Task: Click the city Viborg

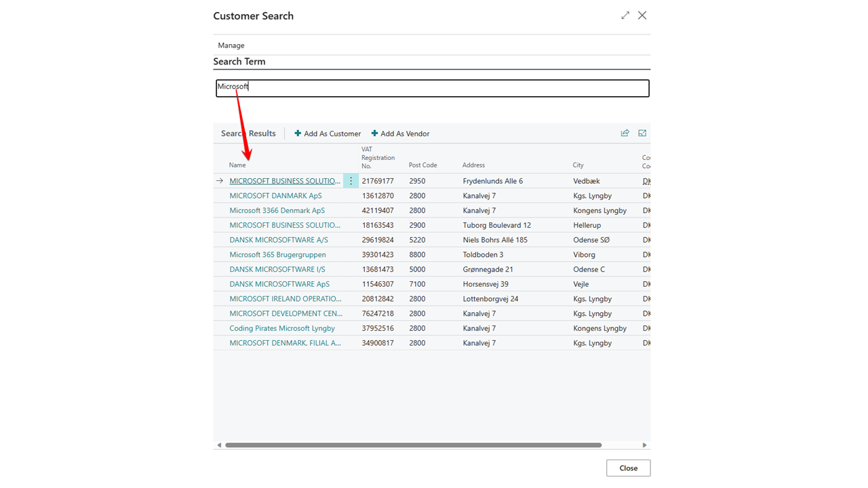Action: pyautogui.click(x=585, y=255)
